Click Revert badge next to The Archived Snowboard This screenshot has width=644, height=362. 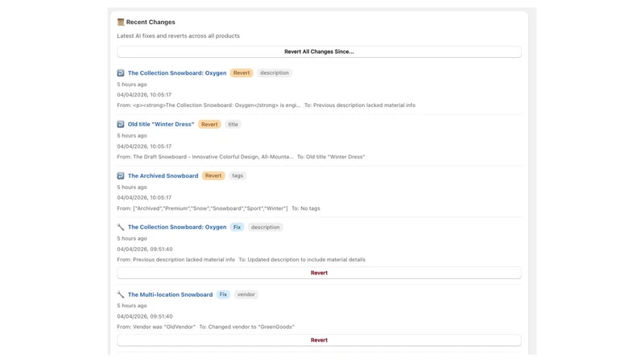(213, 175)
